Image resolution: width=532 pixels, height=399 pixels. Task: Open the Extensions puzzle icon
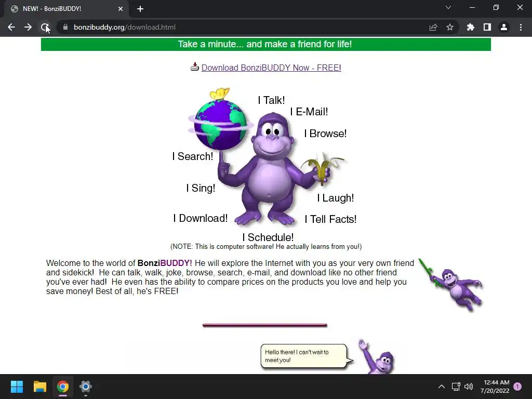click(471, 27)
